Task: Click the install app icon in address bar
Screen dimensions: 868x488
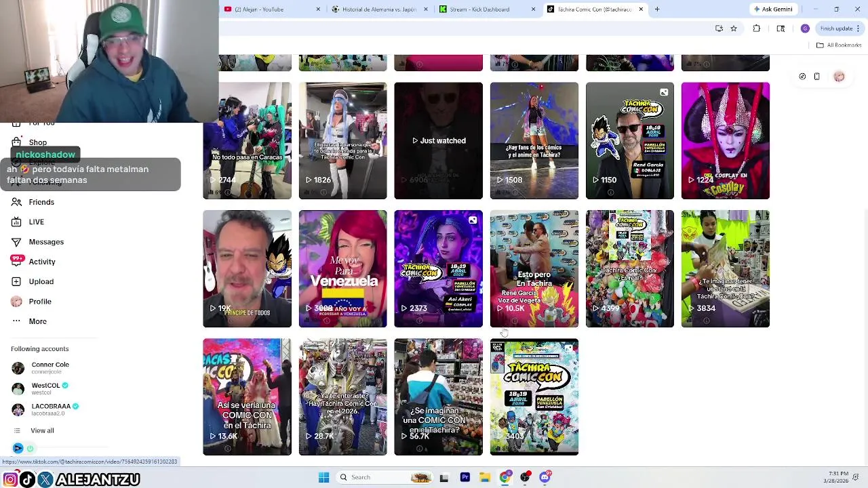Action: [719, 28]
